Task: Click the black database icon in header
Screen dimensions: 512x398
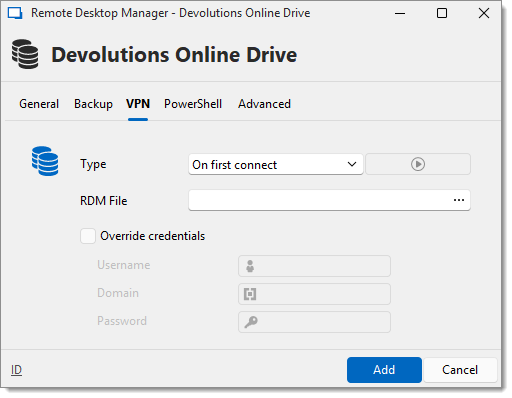Action: point(25,54)
